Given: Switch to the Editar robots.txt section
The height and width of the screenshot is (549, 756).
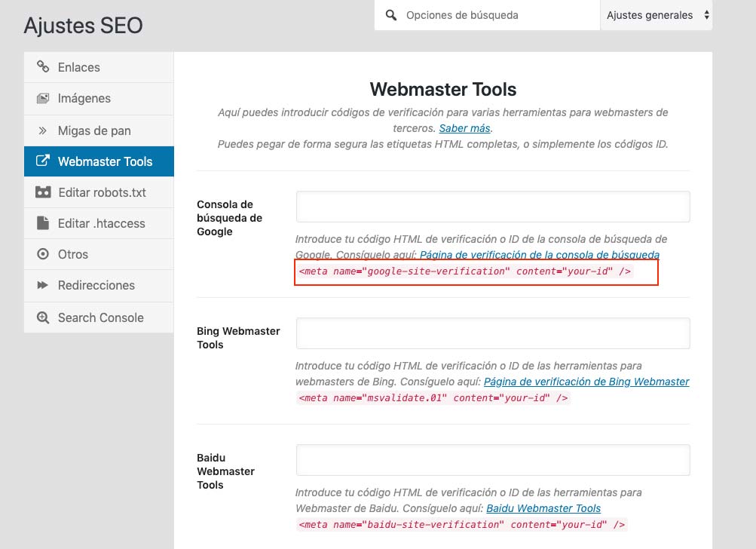Looking at the screenshot, I should click(x=100, y=192).
